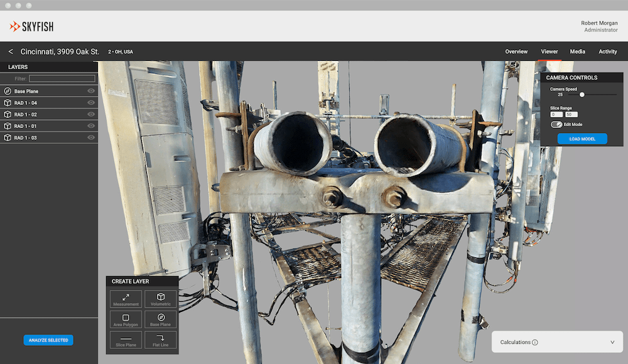Switch to the Viewer tab
This screenshot has height=364, width=628.
click(x=549, y=51)
